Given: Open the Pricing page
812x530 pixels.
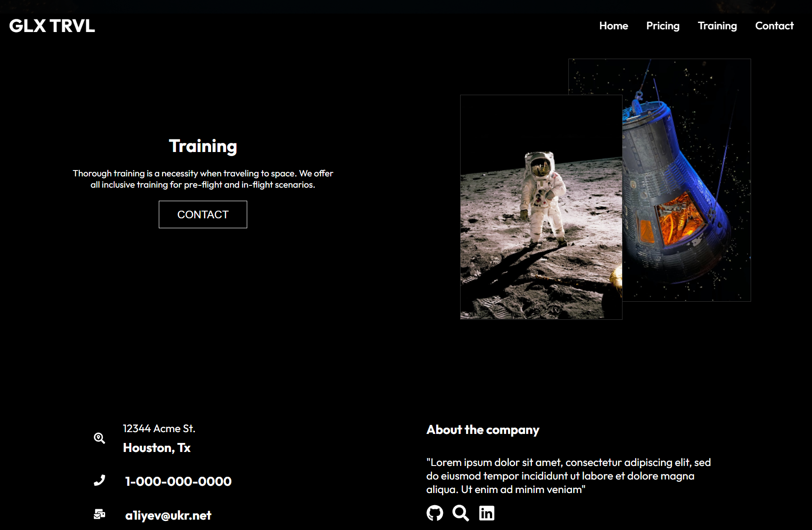Looking at the screenshot, I should 663,26.
